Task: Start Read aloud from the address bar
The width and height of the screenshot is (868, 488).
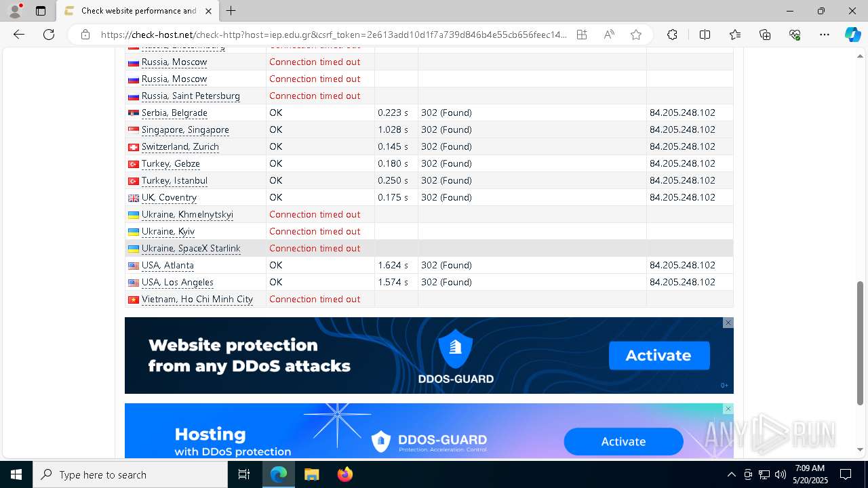Action: click(609, 35)
